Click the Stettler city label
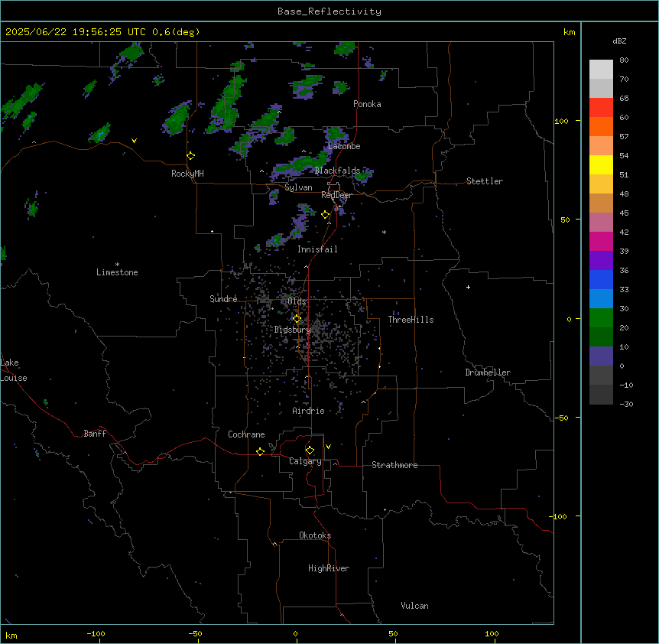Viewport: 659px width, 644px height. pyautogui.click(x=485, y=181)
